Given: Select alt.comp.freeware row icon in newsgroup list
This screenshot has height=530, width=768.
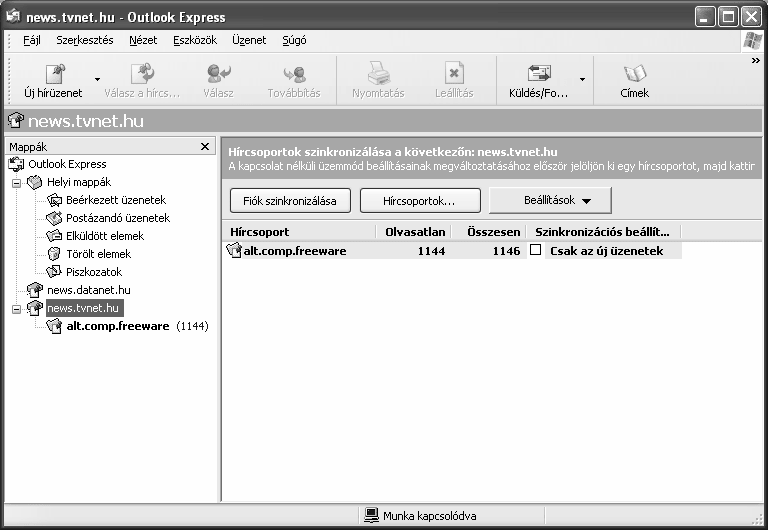Looking at the screenshot, I should click(x=234, y=250).
